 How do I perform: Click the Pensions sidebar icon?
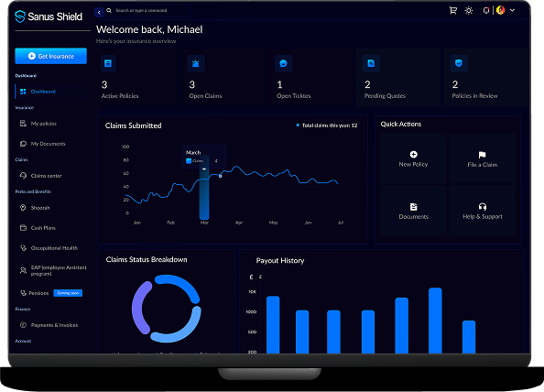click(x=23, y=293)
